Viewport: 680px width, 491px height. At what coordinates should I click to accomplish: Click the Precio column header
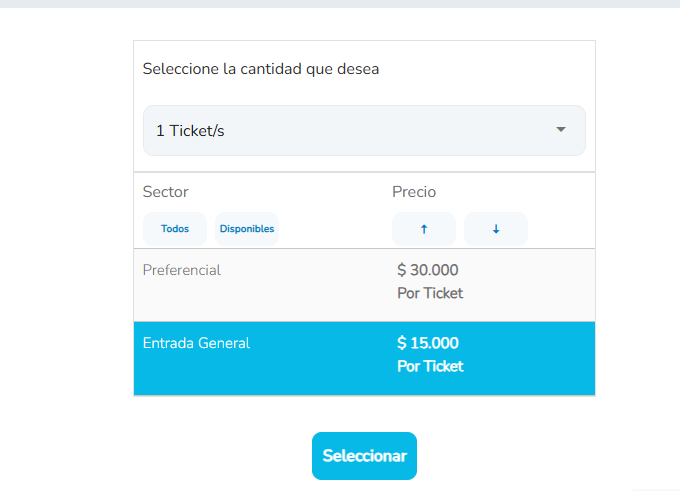[414, 192]
